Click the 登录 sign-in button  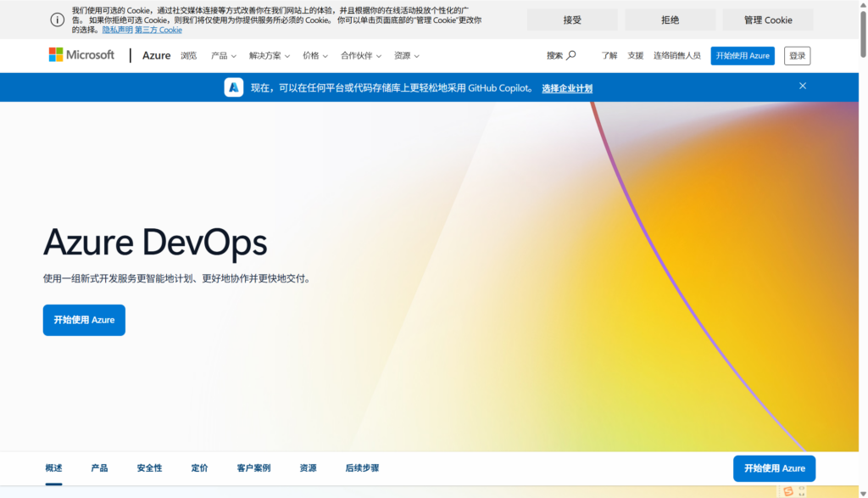point(797,56)
